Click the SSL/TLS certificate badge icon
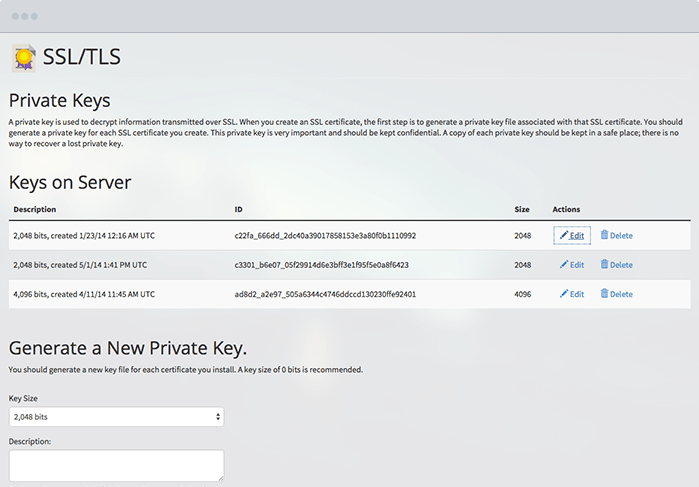This screenshot has width=699, height=487. point(24,58)
